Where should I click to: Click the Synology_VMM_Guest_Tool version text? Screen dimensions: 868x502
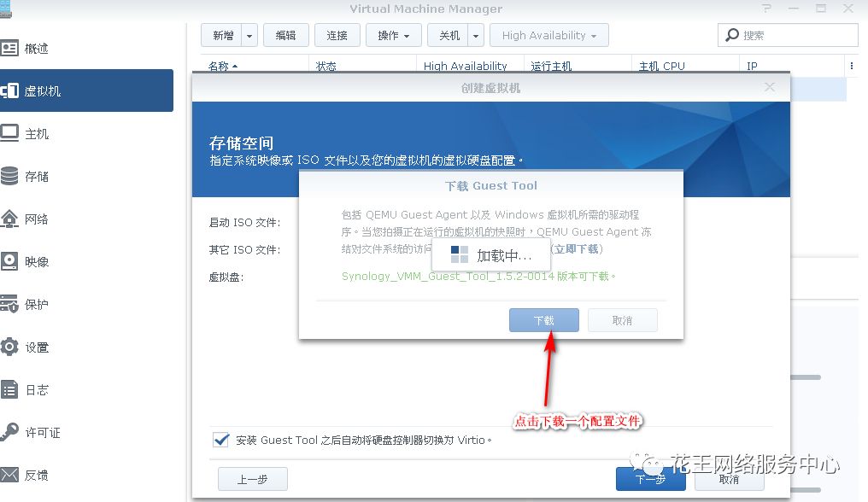click(x=478, y=276)
